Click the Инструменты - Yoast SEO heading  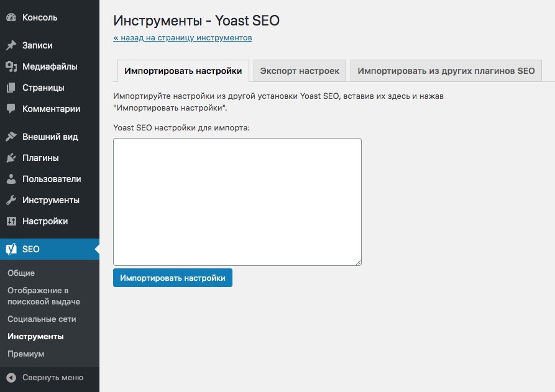[196, 21]
